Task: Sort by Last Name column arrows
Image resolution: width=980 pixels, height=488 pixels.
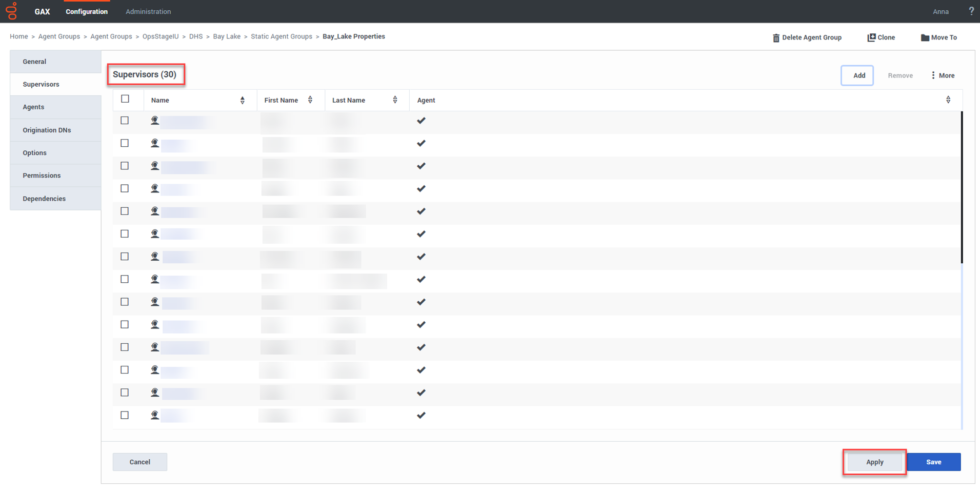Action: point(395,100)
